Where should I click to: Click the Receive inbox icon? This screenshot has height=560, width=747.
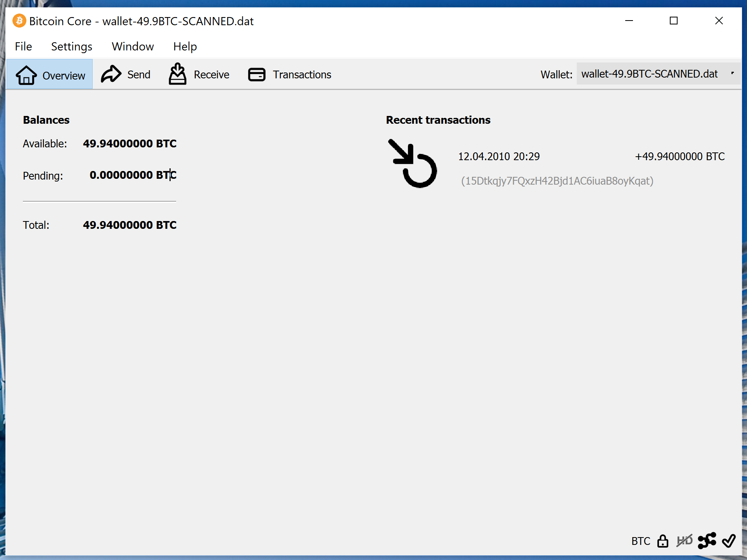point(177,74)
